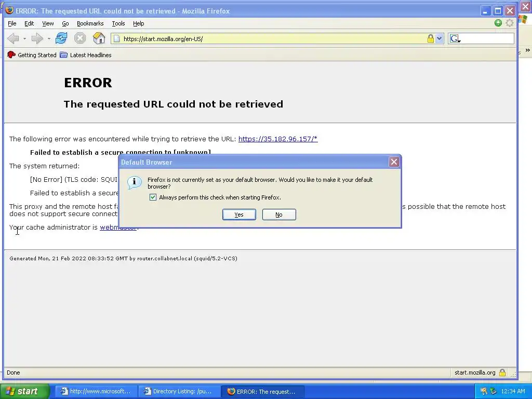Click the Back arrow toolbar button
532x399 pixels.
pyautogui.click(x=13, y=38)
